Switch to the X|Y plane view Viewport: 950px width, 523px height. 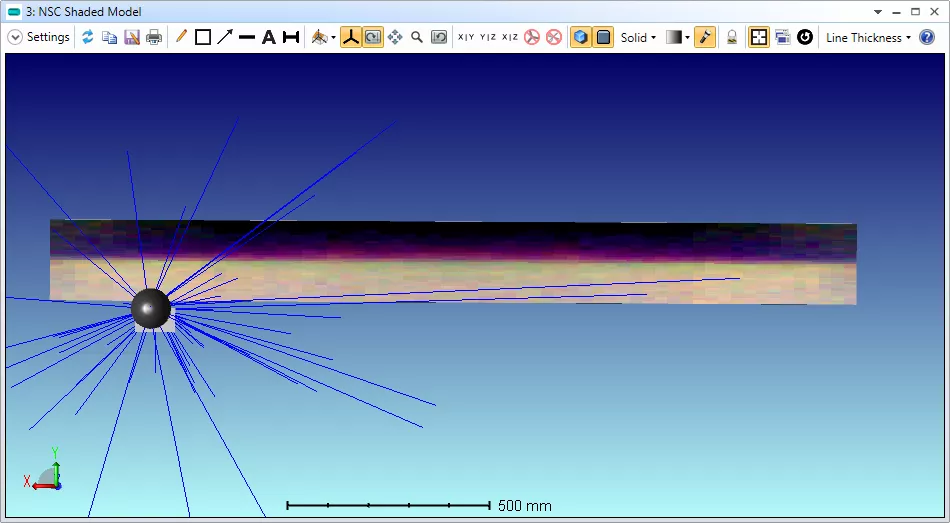click(x=466, y=37)
